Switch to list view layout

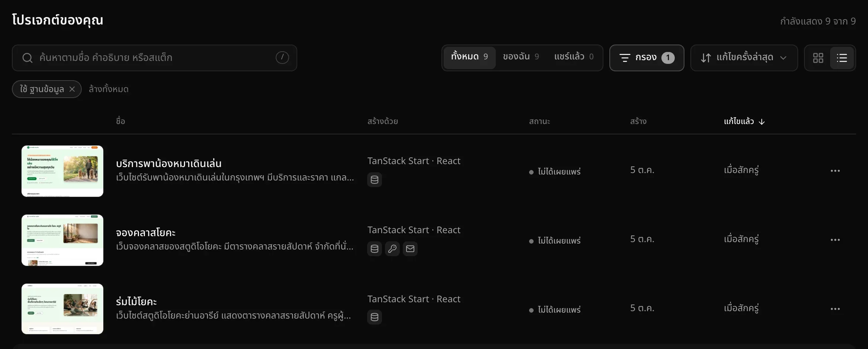coord(842,58)
